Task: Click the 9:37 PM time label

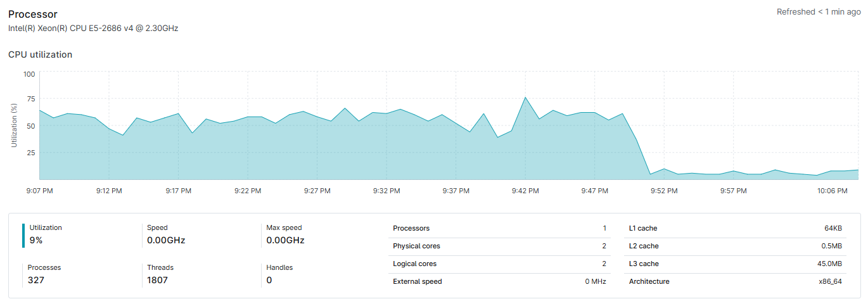Action: click(456, 191)
